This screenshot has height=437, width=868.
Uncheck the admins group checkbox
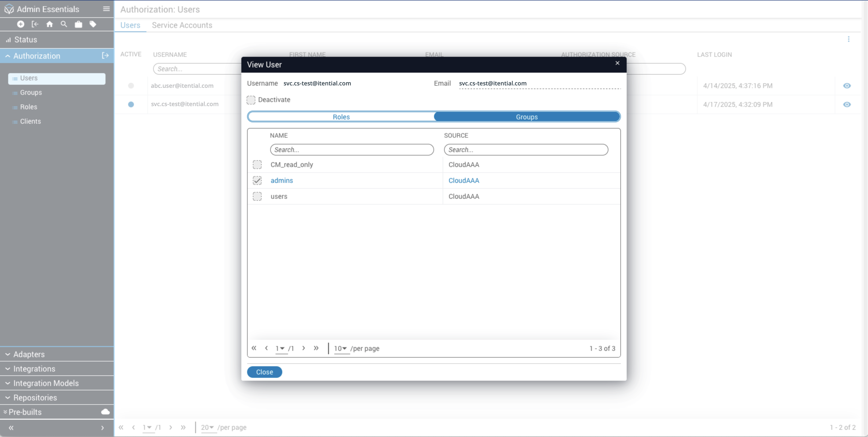pos(257,180)
